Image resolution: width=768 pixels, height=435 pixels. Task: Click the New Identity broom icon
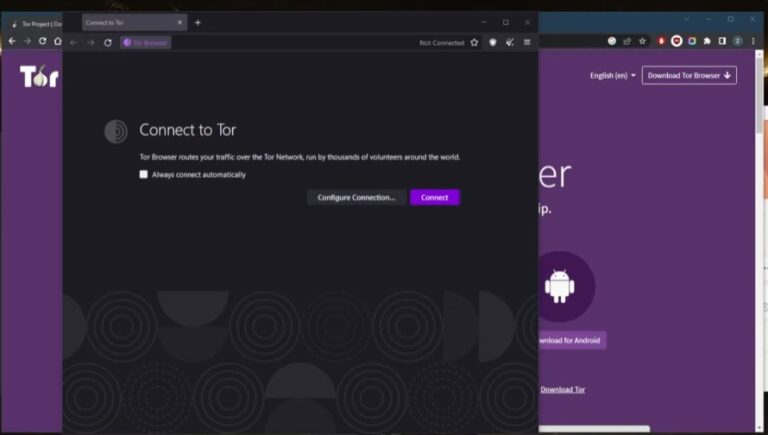pos(509,42)
